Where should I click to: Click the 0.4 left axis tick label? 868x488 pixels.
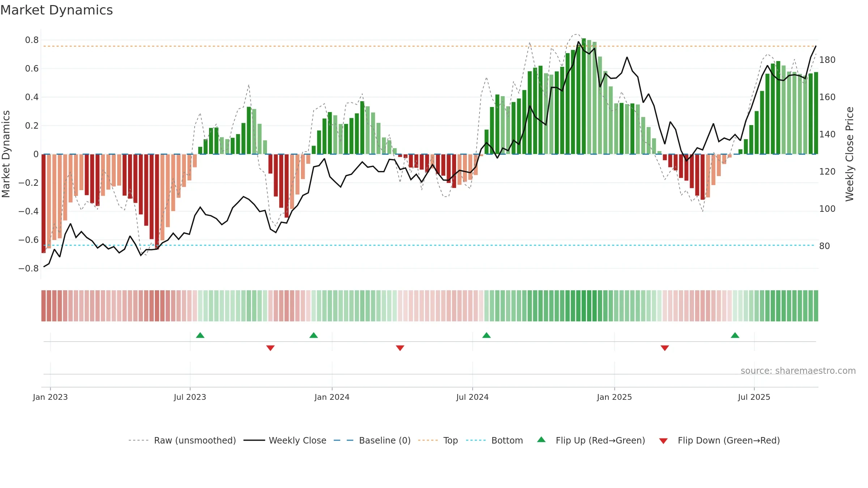click(x=32, y=97)
